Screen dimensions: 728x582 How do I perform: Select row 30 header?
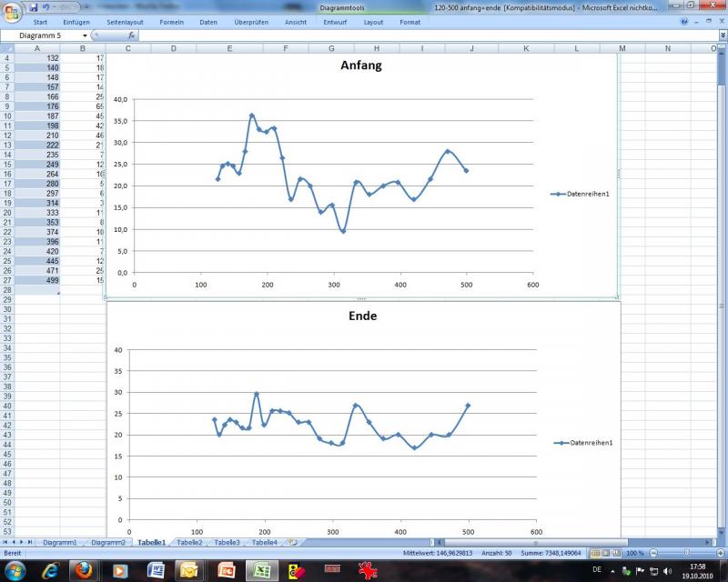point(7,309)
